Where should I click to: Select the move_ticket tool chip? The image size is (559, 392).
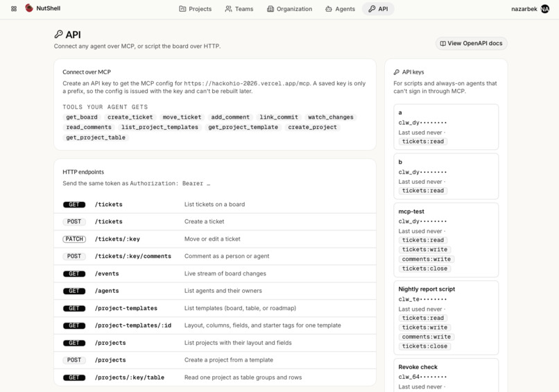182,117
